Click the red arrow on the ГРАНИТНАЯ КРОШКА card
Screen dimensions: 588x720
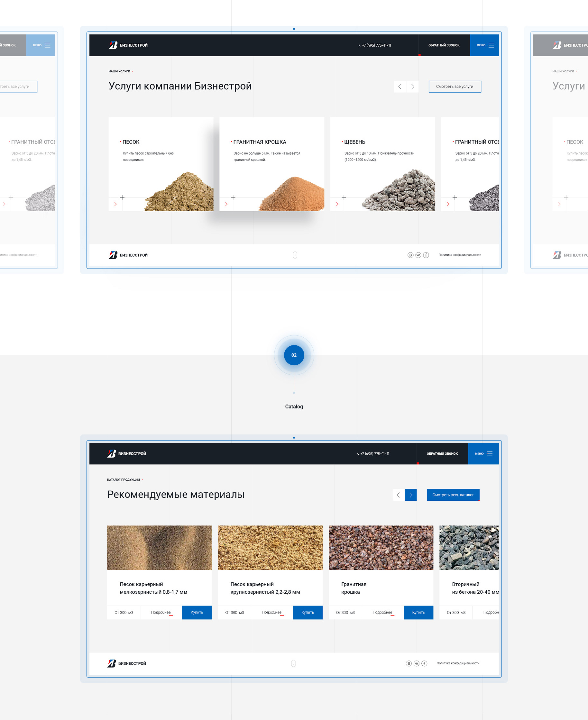(x=226, y=204)
